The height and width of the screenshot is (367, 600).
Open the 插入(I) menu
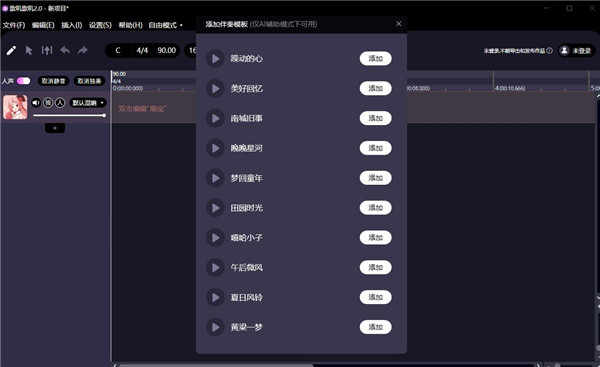pyautogui.click(x=72, y=25)
